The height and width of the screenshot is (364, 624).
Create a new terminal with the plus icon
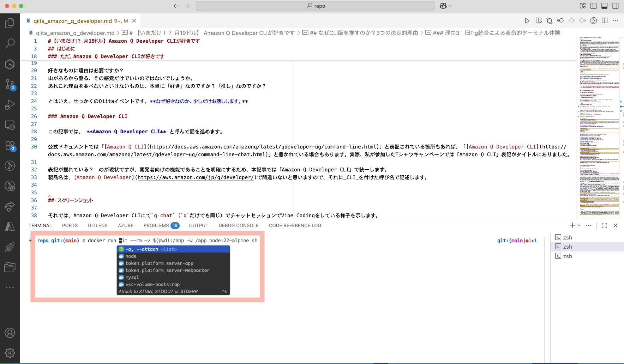pos(572,225)
